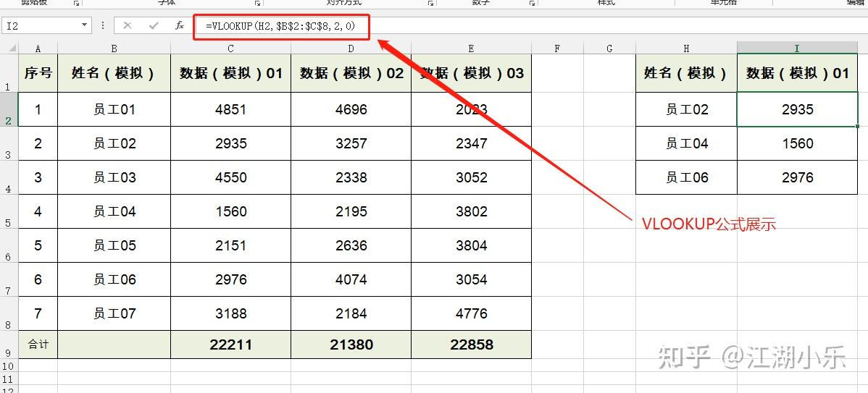Click cell containing 4776
Viewport: 868px width, 393px height.
point(471,313)
